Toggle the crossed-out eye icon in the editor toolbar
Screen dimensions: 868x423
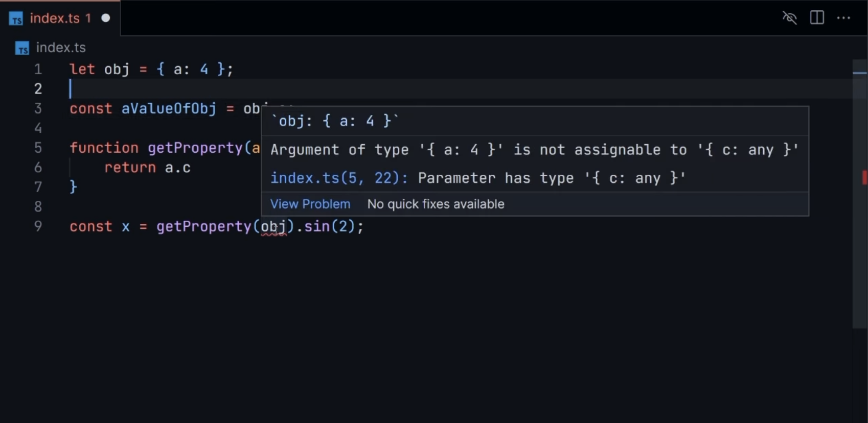click(790, 18)
